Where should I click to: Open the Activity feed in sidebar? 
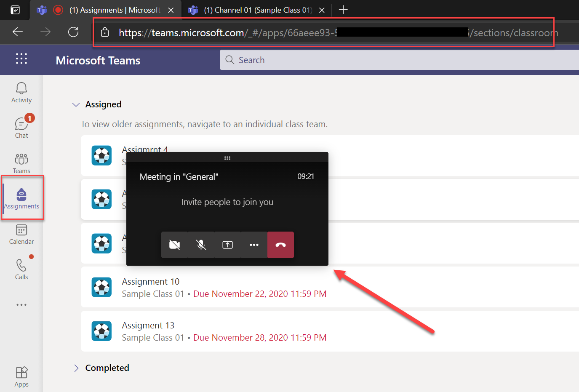coord(21,93)
